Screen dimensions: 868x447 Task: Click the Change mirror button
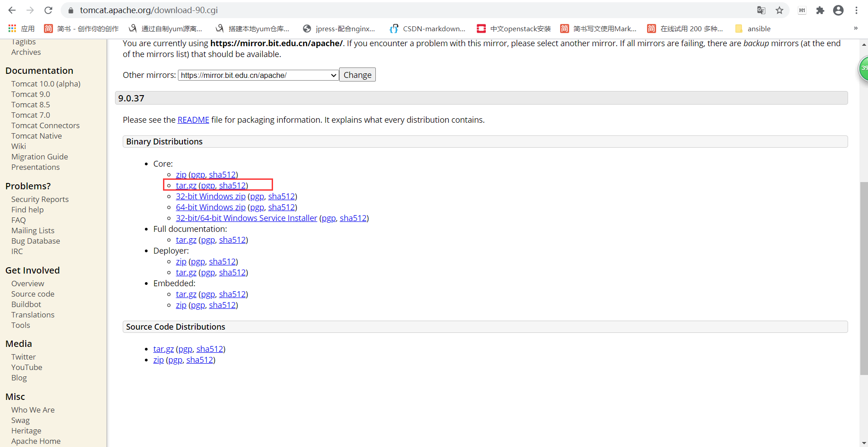357,75
